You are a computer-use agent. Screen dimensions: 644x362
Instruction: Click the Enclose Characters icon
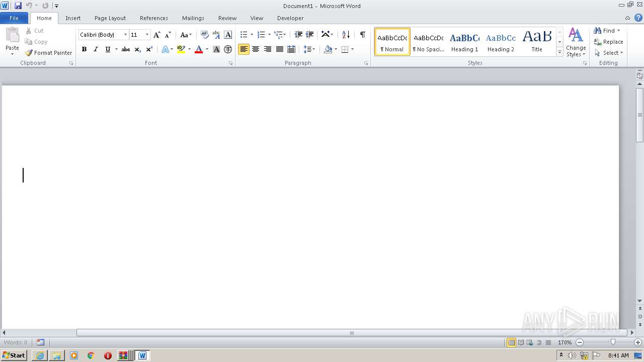coord(228,49)
